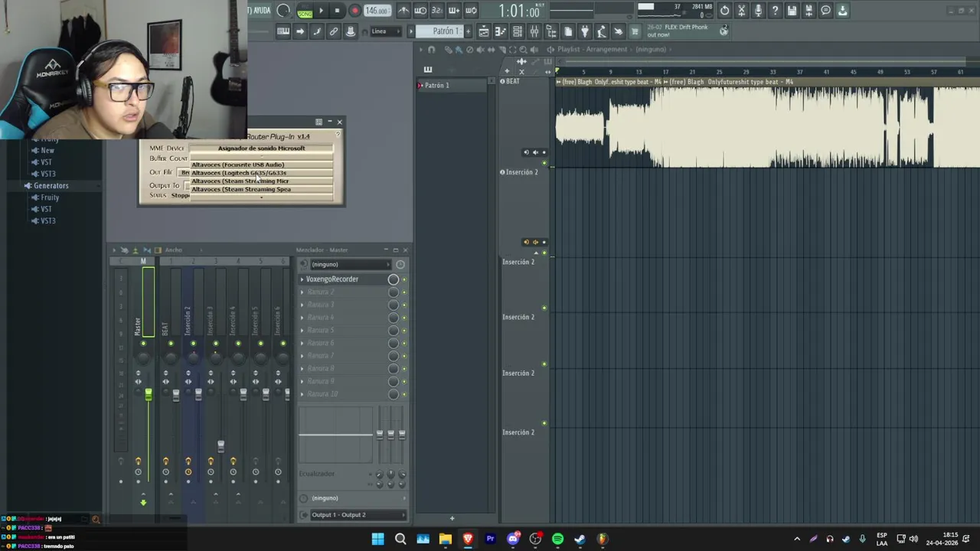The height and width of the screenshot is (551, 980).
Task: Click the link/chain toolbar icon
Action: coord(334,31)
